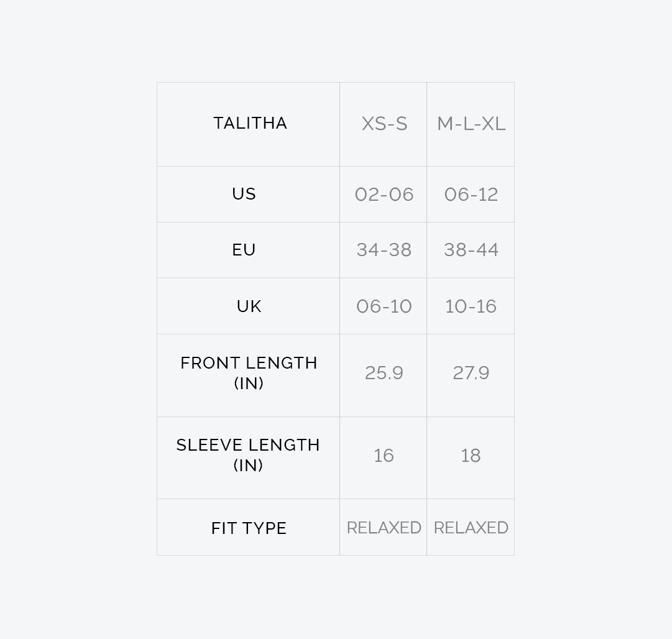The height and width of the screenshot is (639, 672).
Task: Select the XS-S size column header
Action: tap(384, 124)
